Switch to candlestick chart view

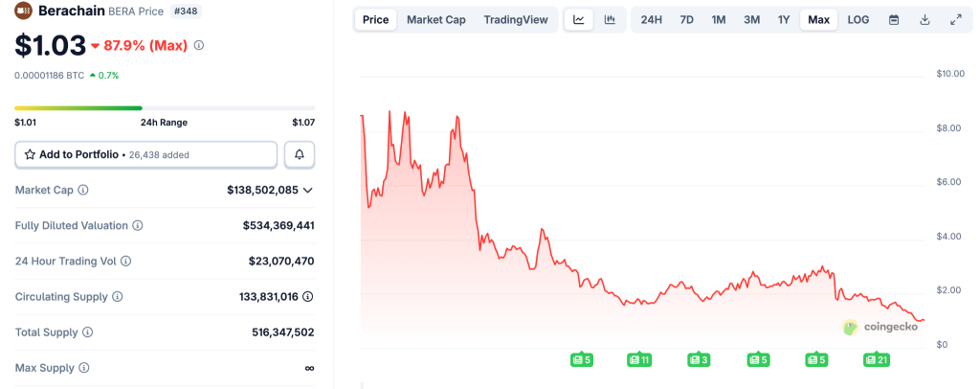tap(610, 19)
